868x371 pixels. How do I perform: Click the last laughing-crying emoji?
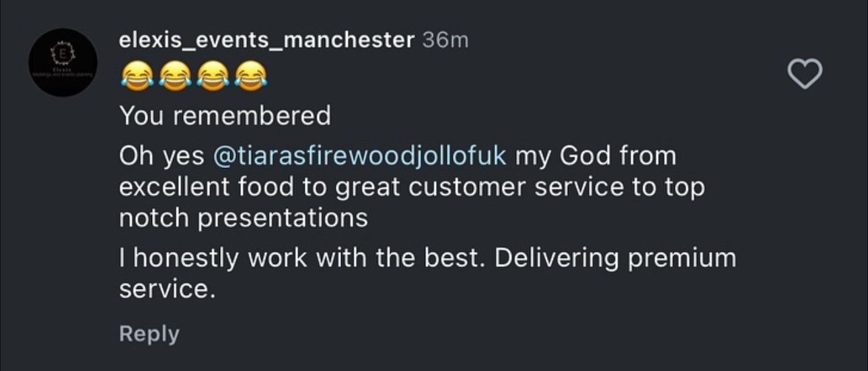pyautogui.click(x=248, y=75)
